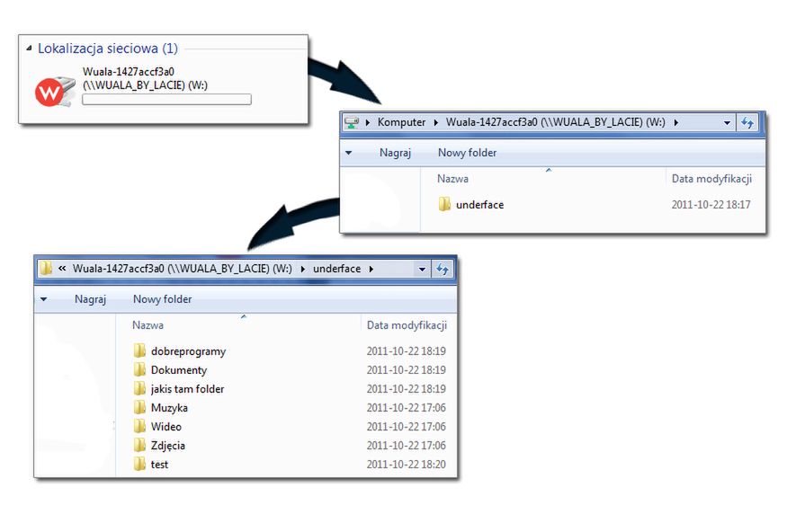Screen dimensions: 796x532
Task: Select the test folder name
Action: [x=159, y=464]
